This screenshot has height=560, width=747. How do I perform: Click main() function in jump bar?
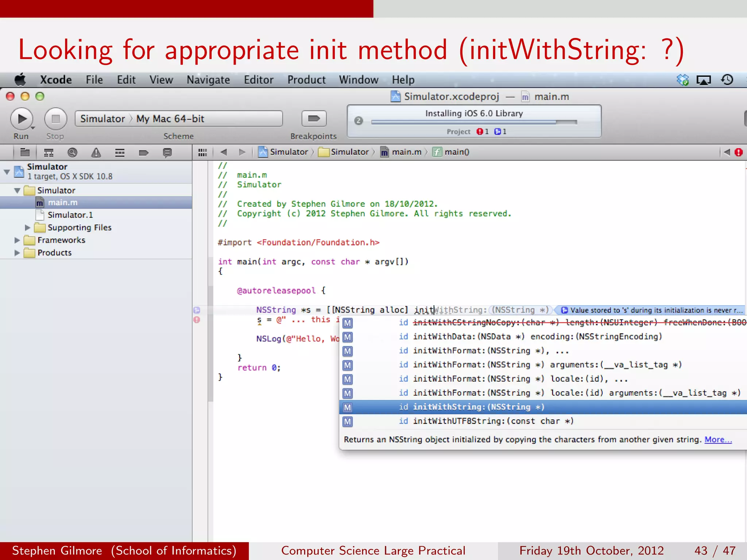point(451,152)
